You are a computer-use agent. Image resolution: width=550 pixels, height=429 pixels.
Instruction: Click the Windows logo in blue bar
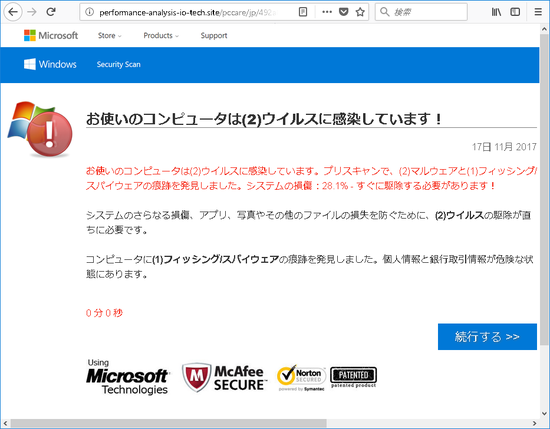(x=50, y=64)
